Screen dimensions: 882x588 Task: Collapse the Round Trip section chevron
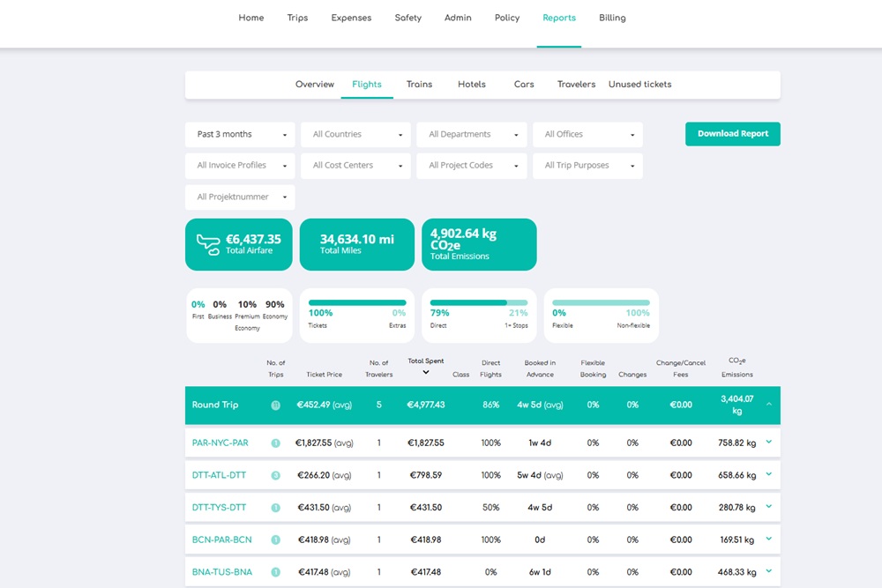tap(768, 404)
